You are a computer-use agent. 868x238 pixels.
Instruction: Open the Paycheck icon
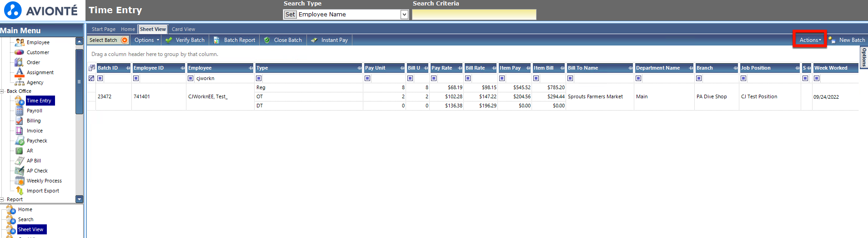[x=20, y=141]
